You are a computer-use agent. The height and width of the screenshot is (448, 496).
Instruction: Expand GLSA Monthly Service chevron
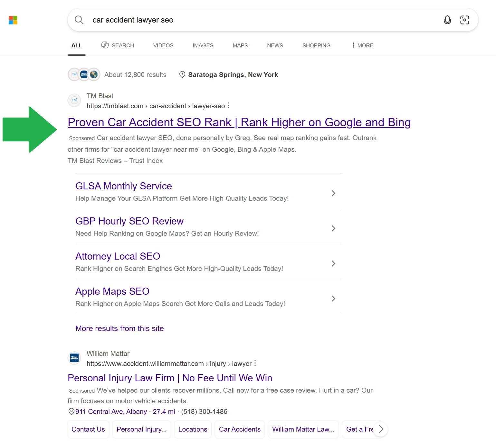333,193
